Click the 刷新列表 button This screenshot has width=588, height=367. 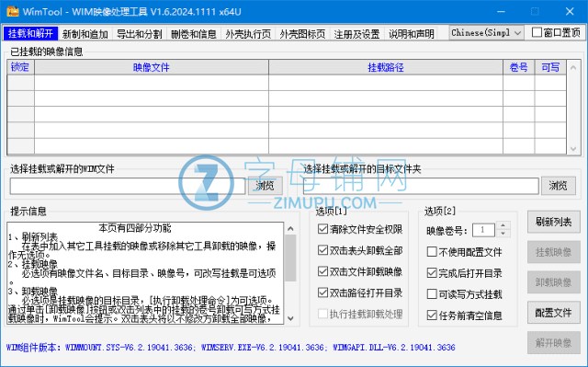[x=553, y=222]
